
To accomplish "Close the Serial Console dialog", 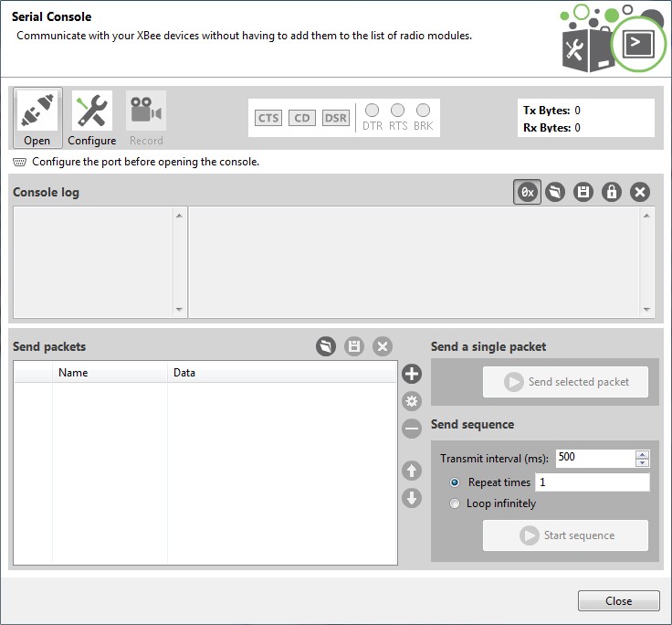I will coord(618,601).
